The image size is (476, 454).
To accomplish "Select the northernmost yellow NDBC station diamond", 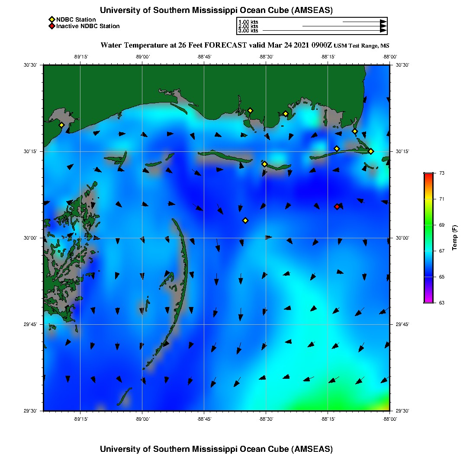I will click(250, 110).
